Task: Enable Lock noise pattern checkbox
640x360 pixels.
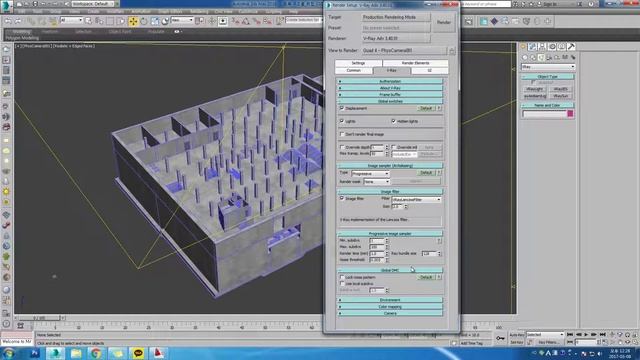Action: [342, 277]
